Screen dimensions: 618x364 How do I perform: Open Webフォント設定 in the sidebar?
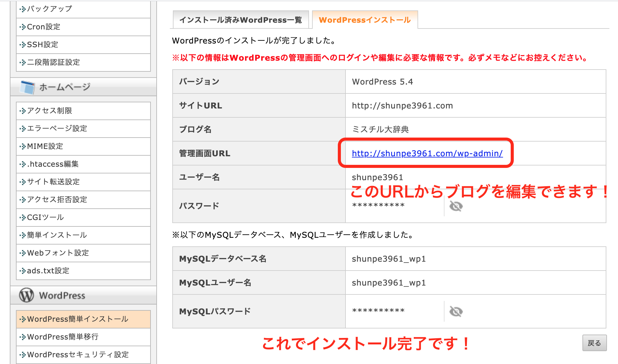83,253
